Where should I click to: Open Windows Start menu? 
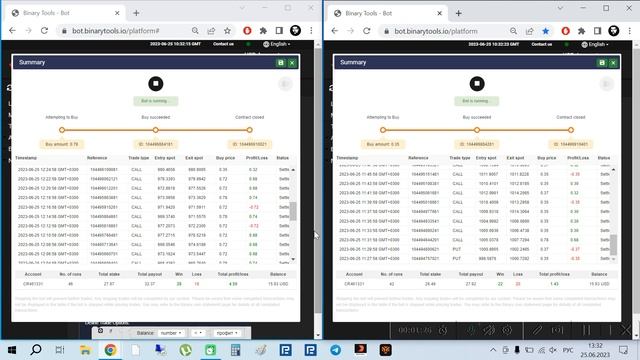11,350
